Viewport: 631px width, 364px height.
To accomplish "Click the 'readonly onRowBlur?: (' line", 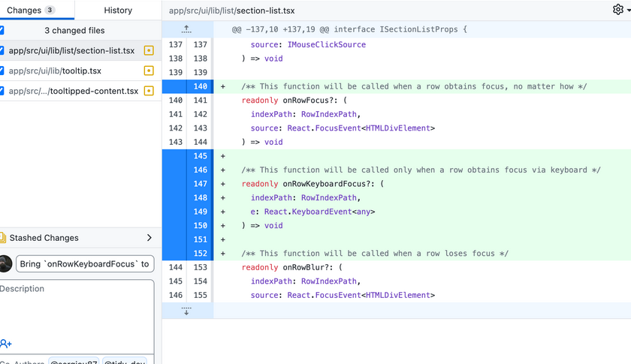I will (291, 267).
